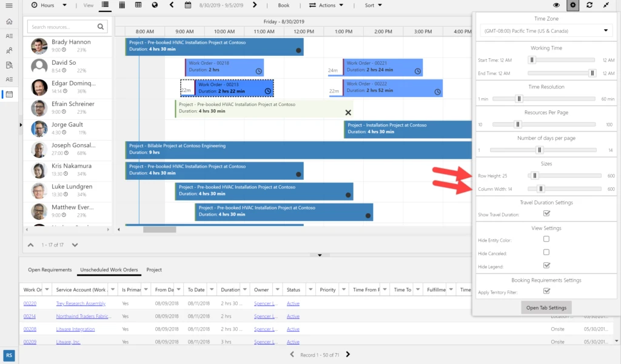Check the Hide Canceled checkbox
621x364 pixels.
tap(546, 253)
